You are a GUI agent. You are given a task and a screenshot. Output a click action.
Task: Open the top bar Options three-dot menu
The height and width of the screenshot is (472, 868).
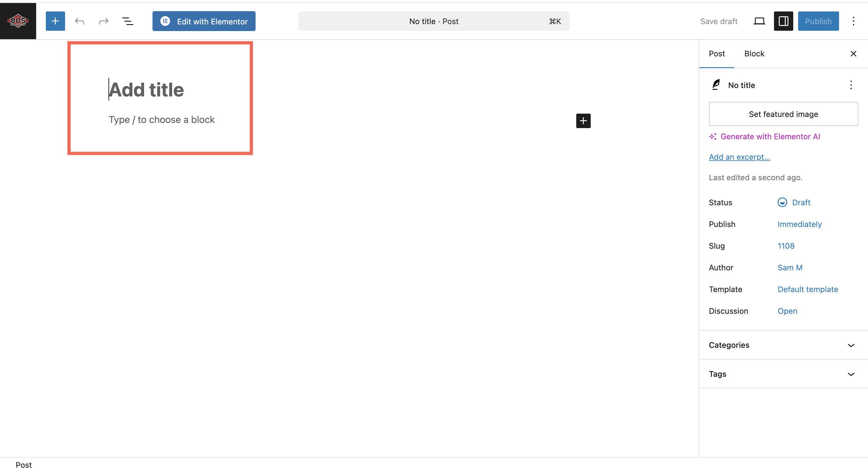tap(853, 21)
